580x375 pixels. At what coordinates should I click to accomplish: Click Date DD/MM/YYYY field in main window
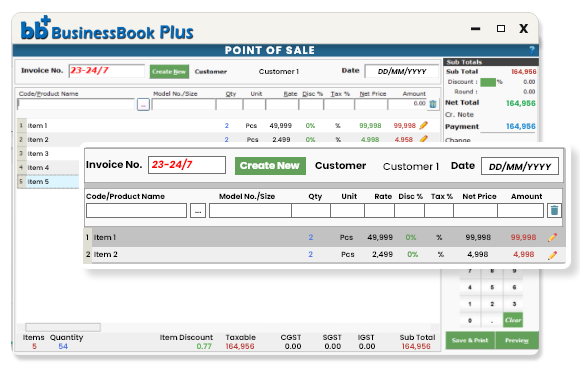point(402,71)
